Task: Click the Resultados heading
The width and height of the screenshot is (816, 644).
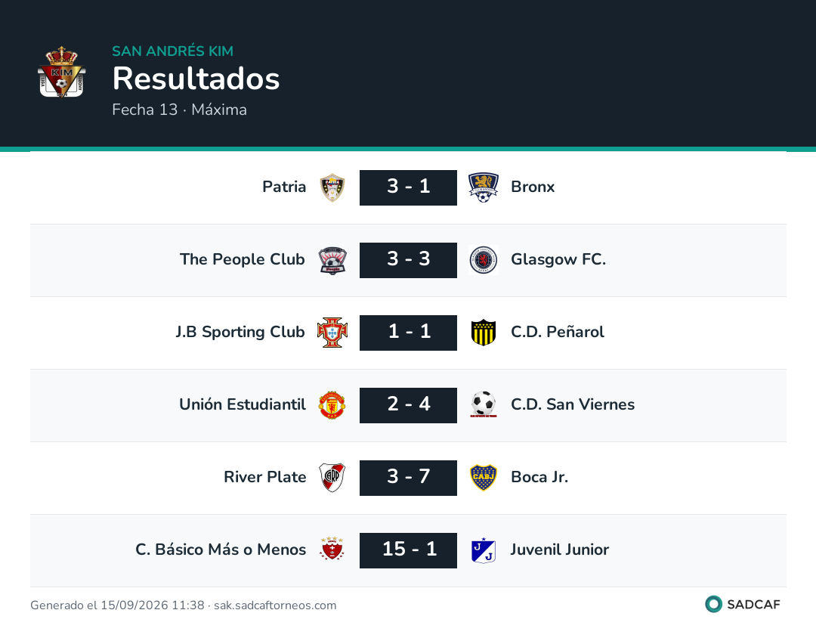Action: point(196,79)
